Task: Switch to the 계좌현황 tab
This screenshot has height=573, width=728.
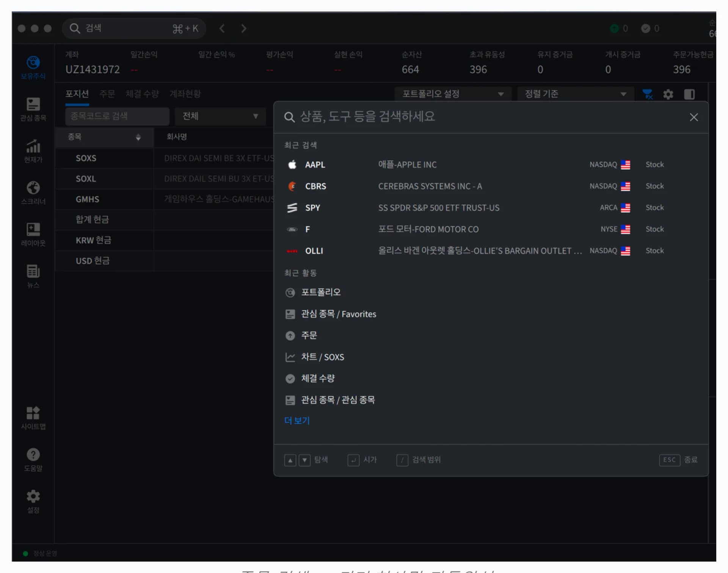Action: 185,94
